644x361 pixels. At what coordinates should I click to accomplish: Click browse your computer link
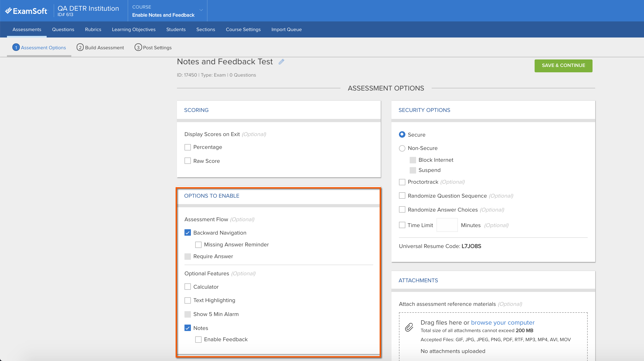[x=503, y=322]
